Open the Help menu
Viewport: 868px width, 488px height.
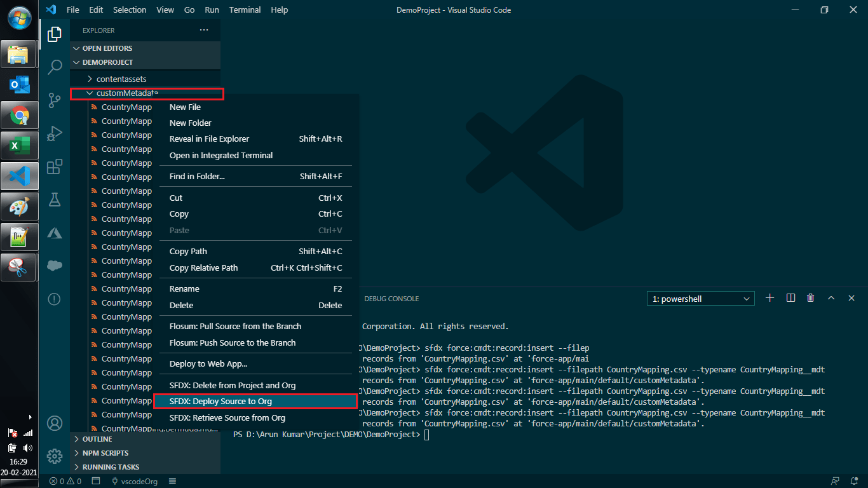279,10
